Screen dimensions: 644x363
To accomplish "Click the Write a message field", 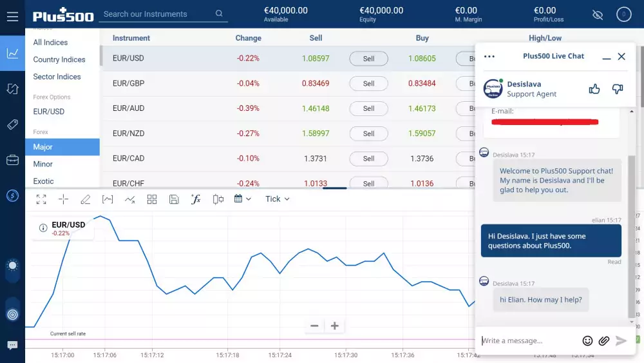I will coord(529,340).
